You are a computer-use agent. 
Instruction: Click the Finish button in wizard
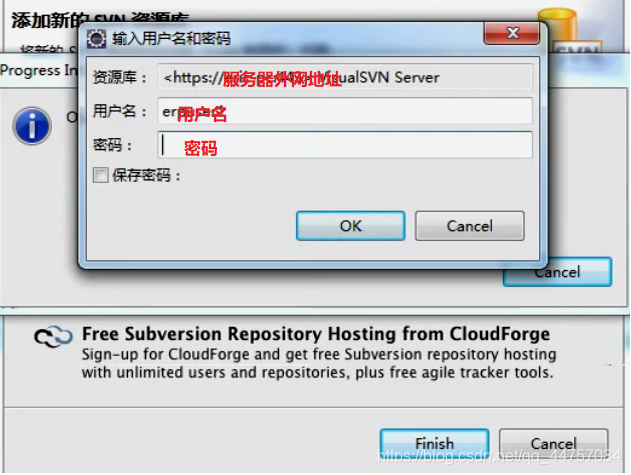[x=435, y=443]
